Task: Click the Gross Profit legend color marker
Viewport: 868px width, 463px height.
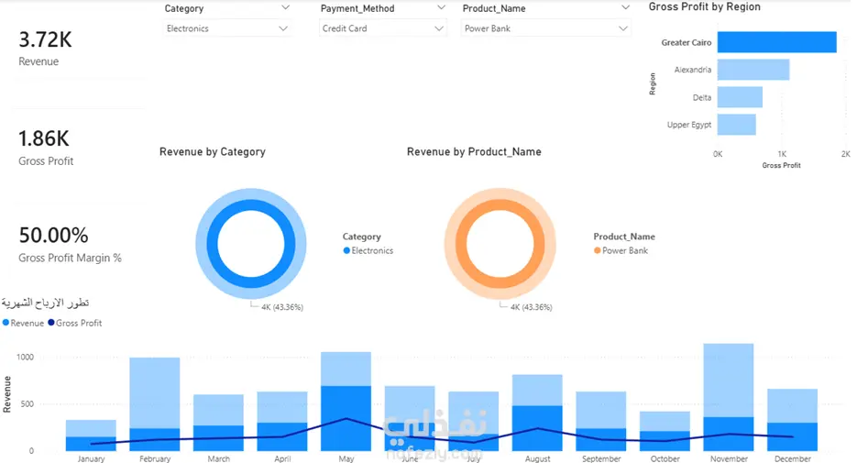Action: click(51, 323)
